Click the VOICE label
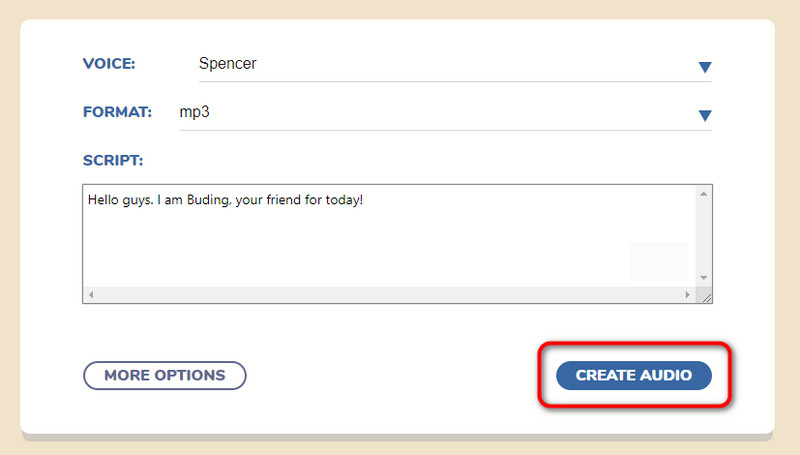Screen dimensions: 800x455 (x=108, y=64)
